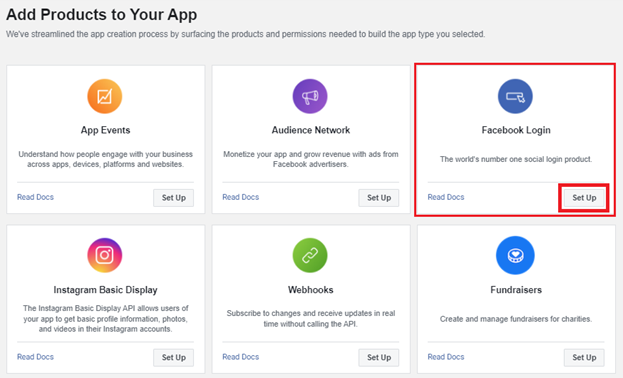This screenshot has height=378, width=623.
Task: Set up the Fundraisers product
Action: tap(584, 357)
